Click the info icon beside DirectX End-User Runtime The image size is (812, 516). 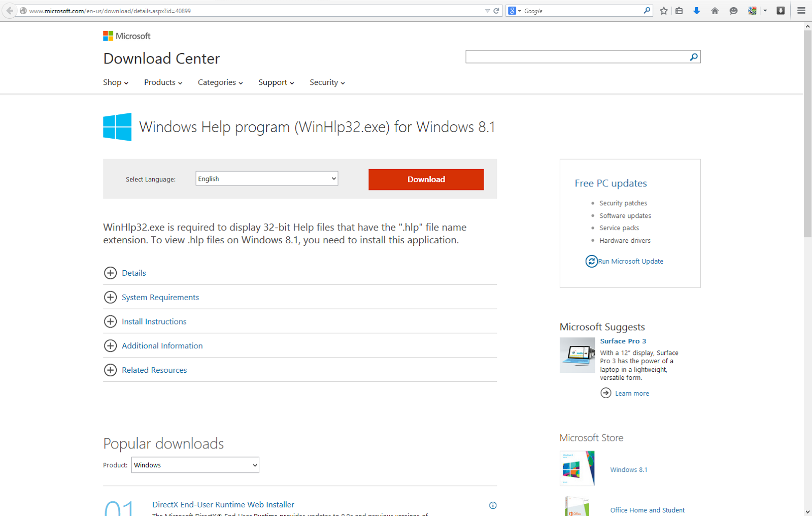coord(493,505)
